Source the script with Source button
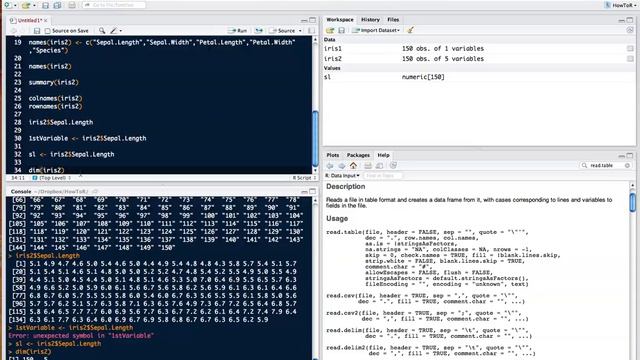Image resolution: width=640 pixels, height=360 pixels. click(x=282, y=31)
